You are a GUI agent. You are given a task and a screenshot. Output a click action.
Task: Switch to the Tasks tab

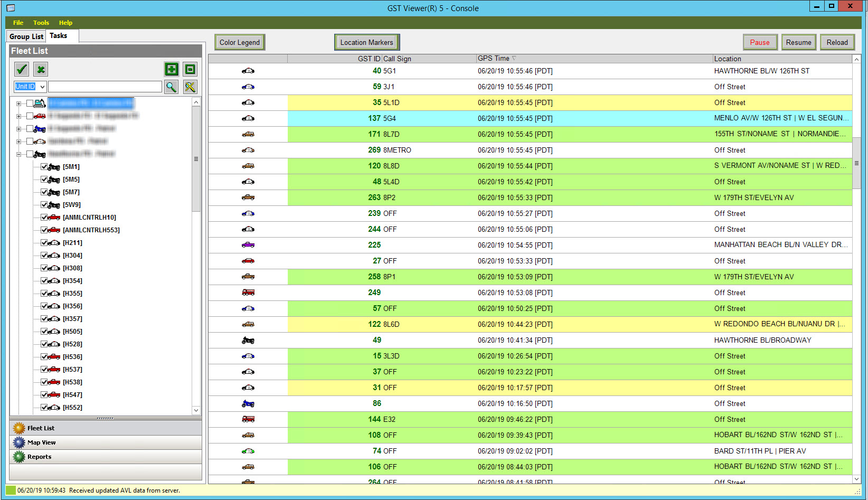(x=59, y=36)
